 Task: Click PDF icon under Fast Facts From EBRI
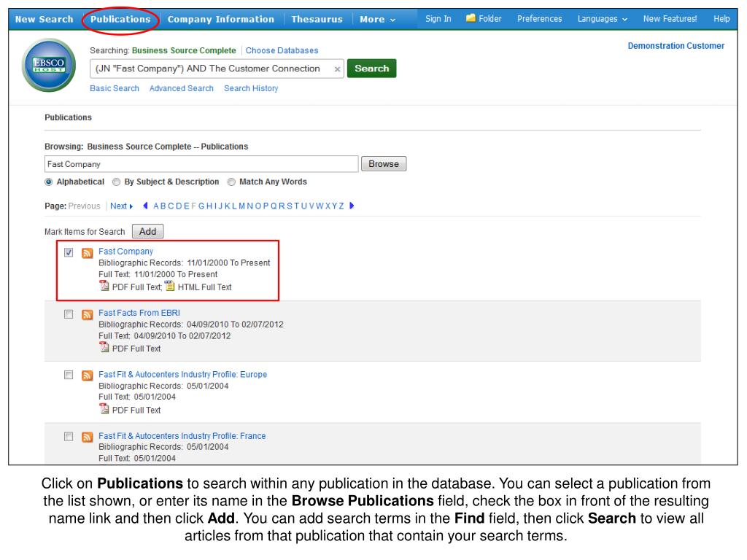(104, 347)
